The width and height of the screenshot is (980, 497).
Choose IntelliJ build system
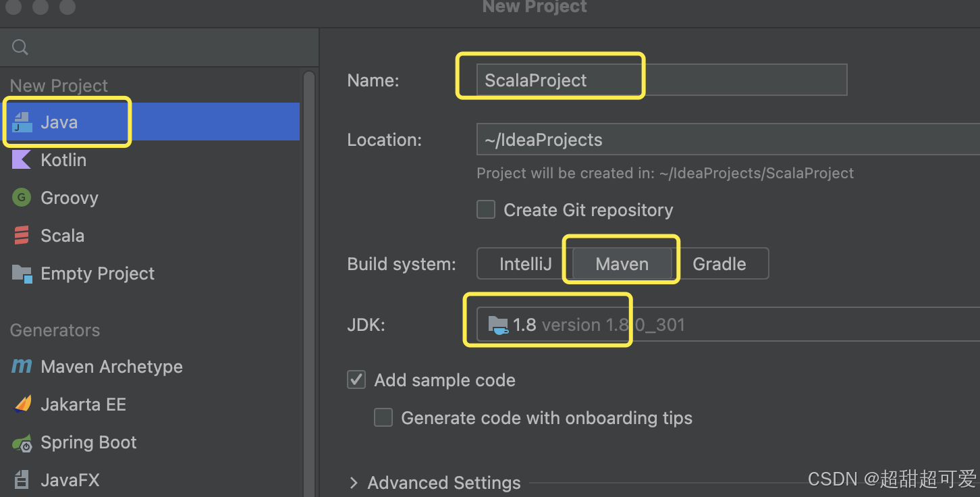(525, 264)
